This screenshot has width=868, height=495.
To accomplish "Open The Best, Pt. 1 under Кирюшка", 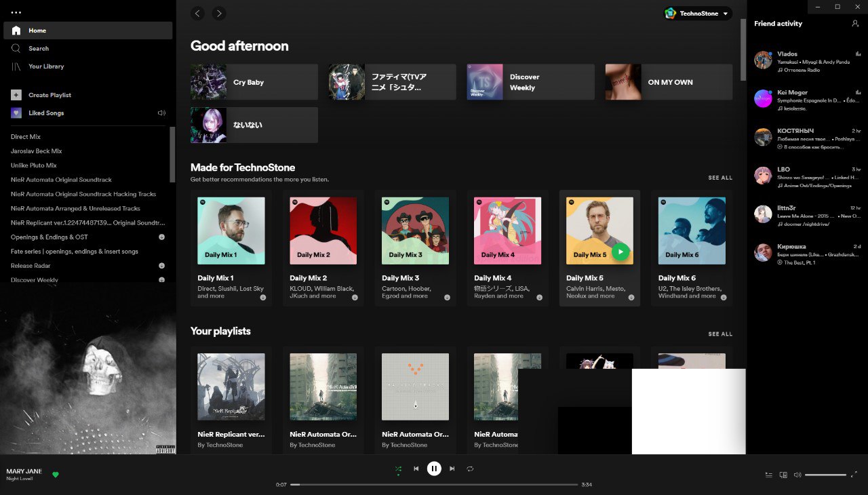I will (800, 262).
